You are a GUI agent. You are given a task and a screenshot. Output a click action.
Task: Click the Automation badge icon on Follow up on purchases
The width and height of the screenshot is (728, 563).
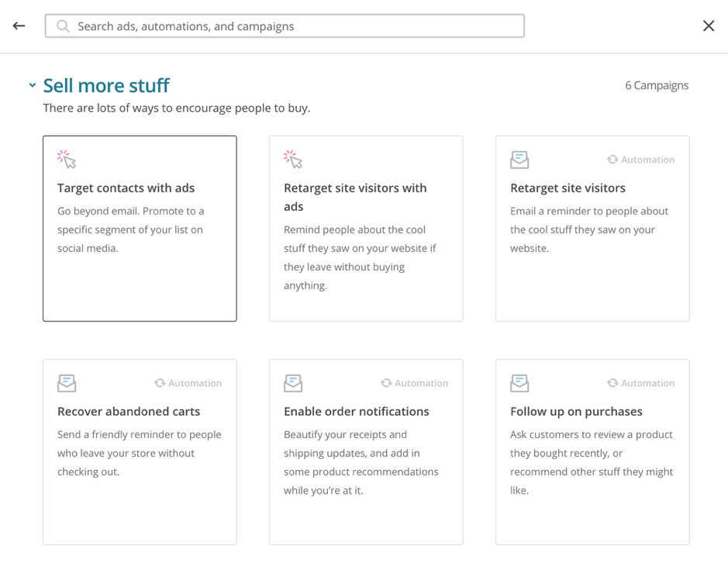point(612,382)
